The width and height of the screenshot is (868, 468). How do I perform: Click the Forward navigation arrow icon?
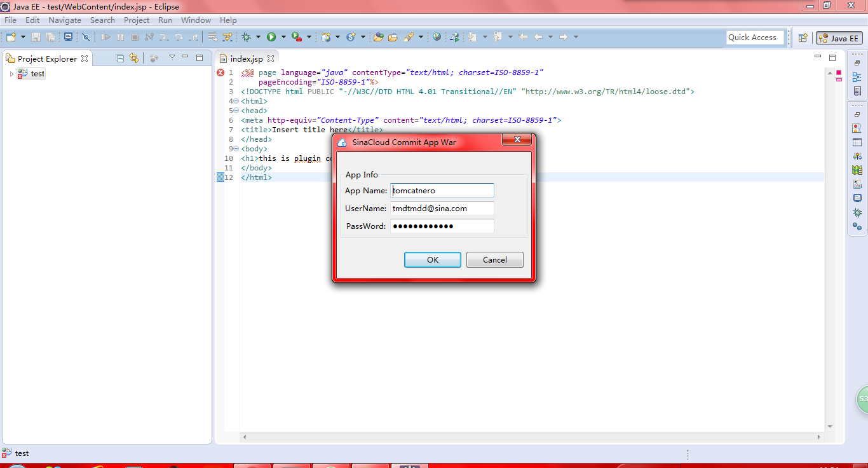563,38
